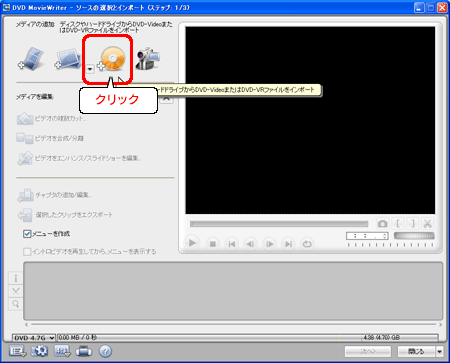Viewport: 450px width, 363px height.
Task: Start playback with Play button
Action: [x=192, y=243]
